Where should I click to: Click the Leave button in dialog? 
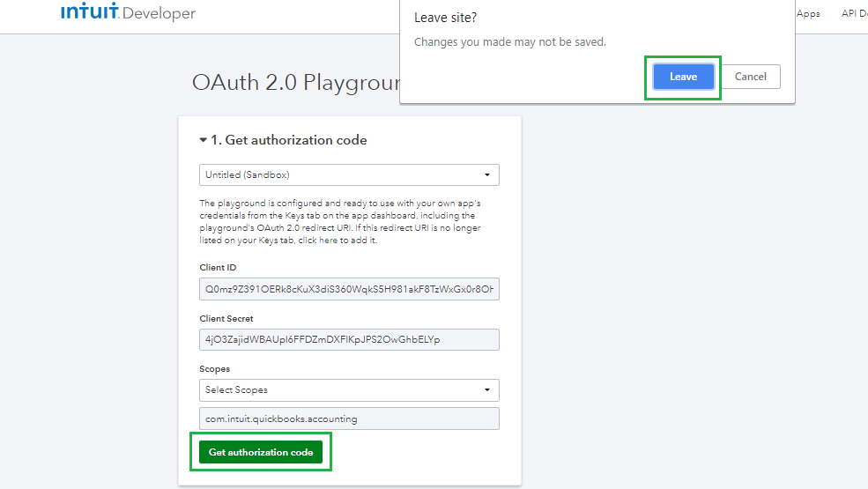[683, 77]
